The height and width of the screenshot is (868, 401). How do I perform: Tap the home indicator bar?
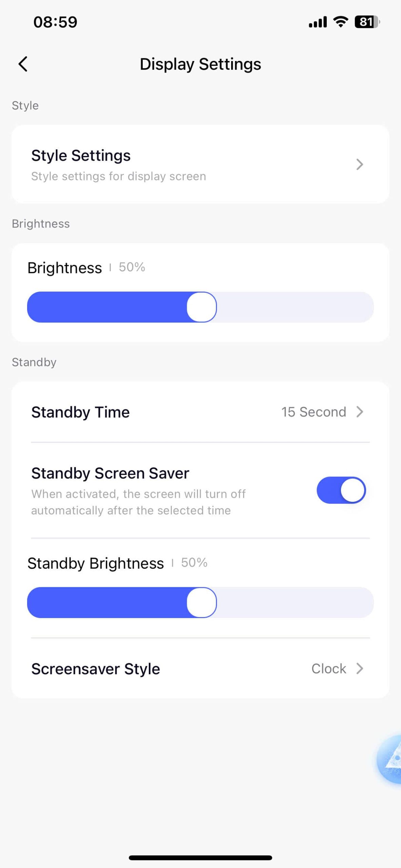[x=200, y=857]
